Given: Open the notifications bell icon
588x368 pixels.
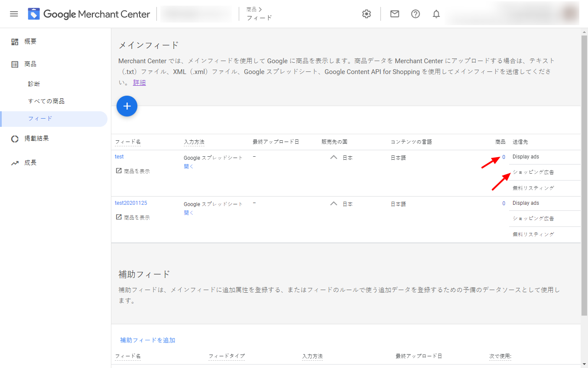Looking at the screenshot, I should (x=436, y=14).
